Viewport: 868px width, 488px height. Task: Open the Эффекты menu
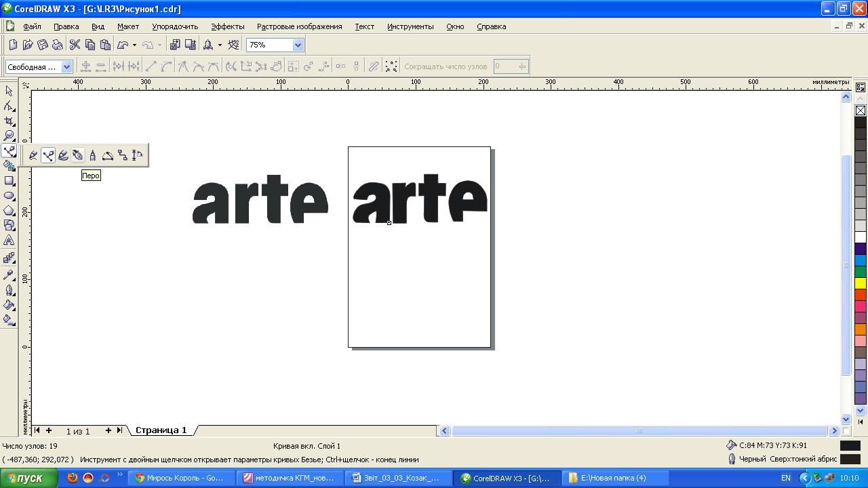[228, 26]
